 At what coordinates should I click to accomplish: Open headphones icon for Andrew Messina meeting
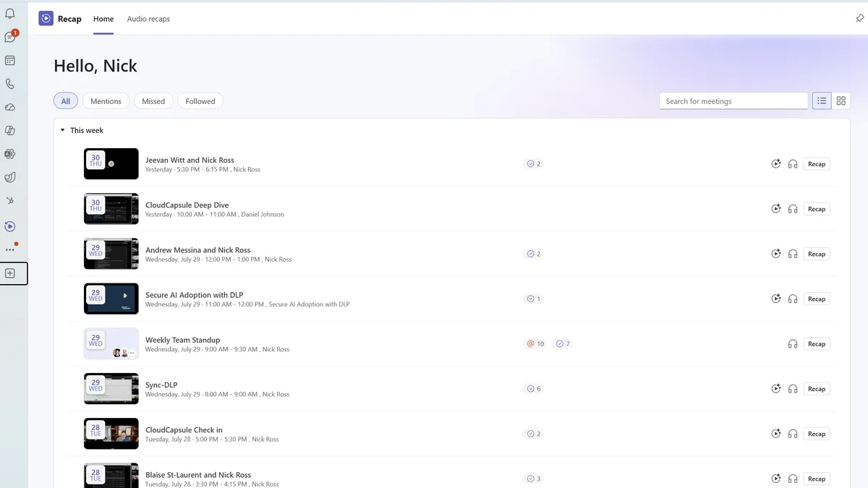click(793, 254)
